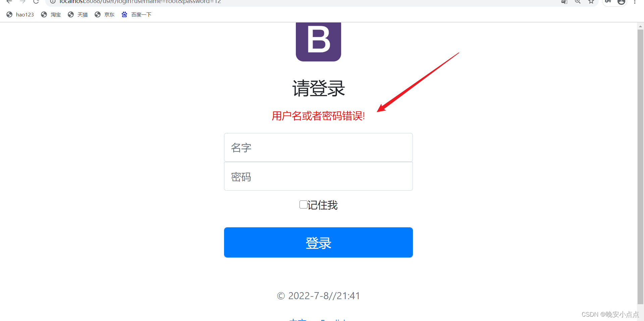Open the hao123 bookmark
644x321 pixels.
click(20, 14)
